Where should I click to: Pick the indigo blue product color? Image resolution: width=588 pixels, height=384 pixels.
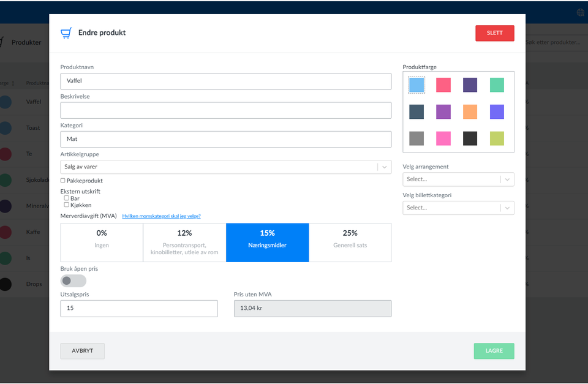tap(497, 111)
